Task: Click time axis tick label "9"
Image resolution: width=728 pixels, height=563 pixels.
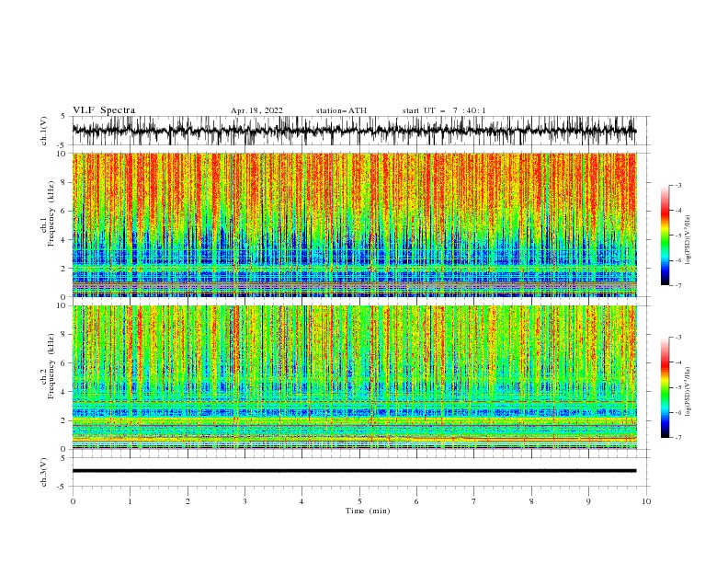Action: pos(588,501)
